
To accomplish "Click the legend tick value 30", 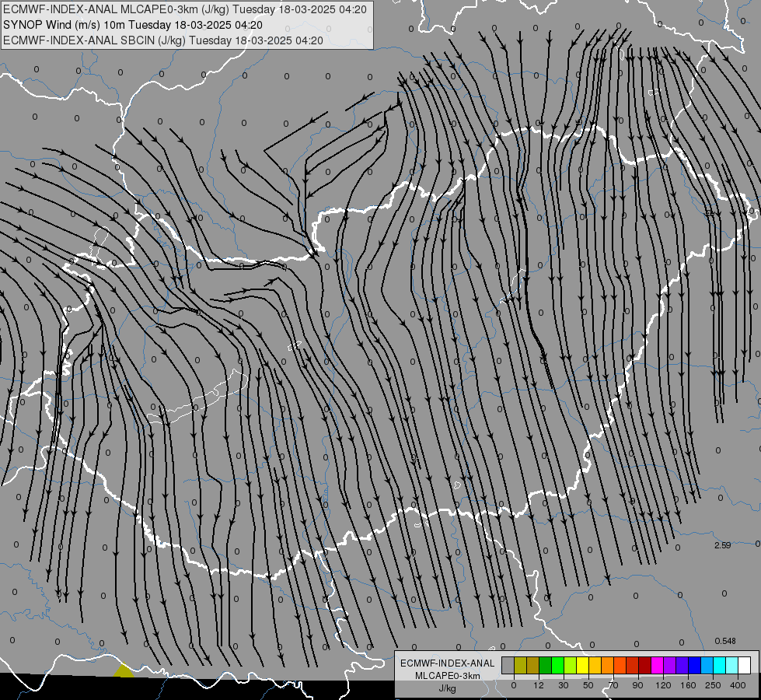I will [564, 685].
